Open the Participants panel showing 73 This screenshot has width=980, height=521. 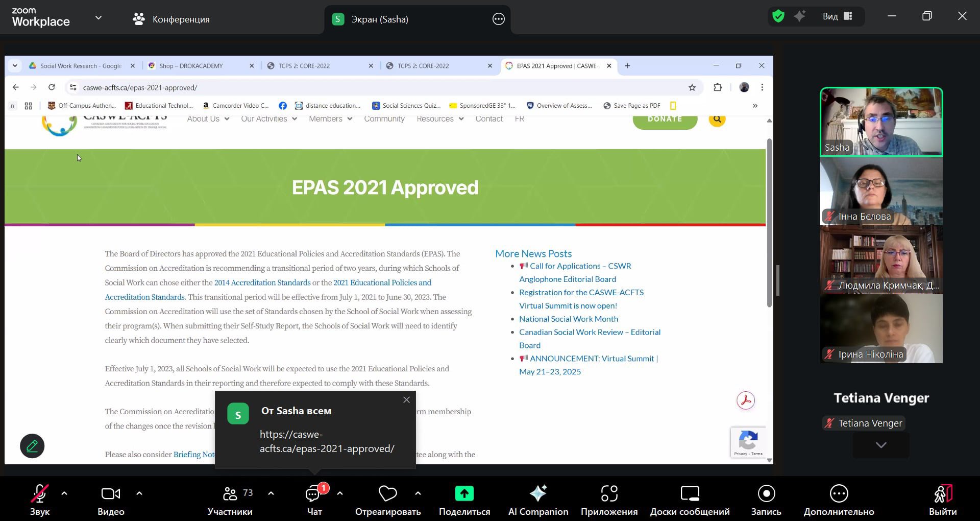pyautogui.click(x=231, y=494)
